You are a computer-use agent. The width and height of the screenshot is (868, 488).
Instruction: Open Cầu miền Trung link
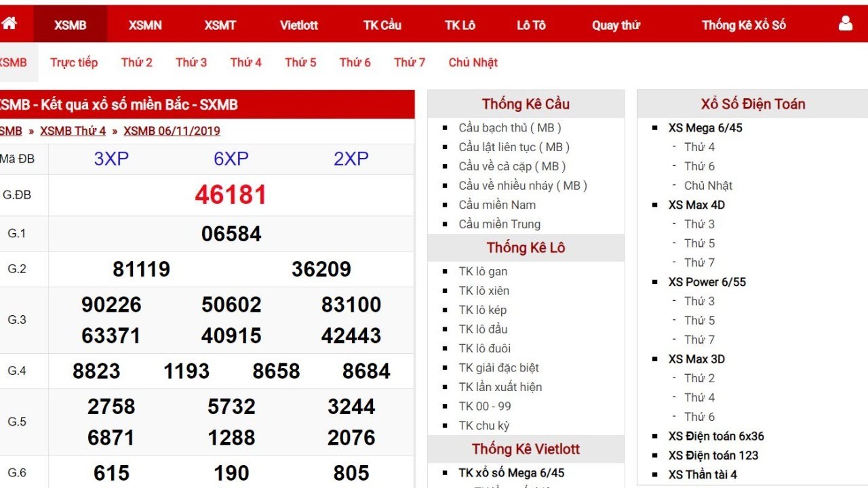click(x=500, y=224)
